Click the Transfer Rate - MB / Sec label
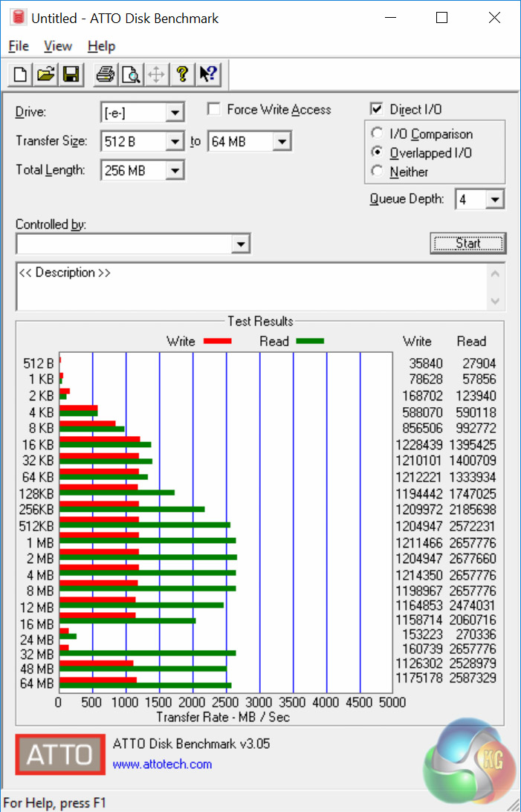The height and width of the screenshot is (812, 521). click(x=223, y=717)
